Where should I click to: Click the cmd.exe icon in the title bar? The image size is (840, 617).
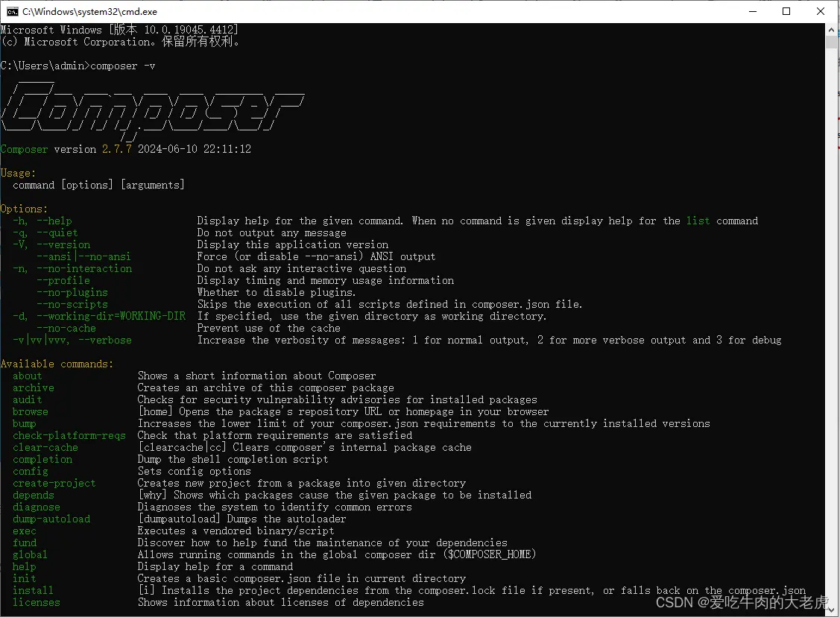12,11
